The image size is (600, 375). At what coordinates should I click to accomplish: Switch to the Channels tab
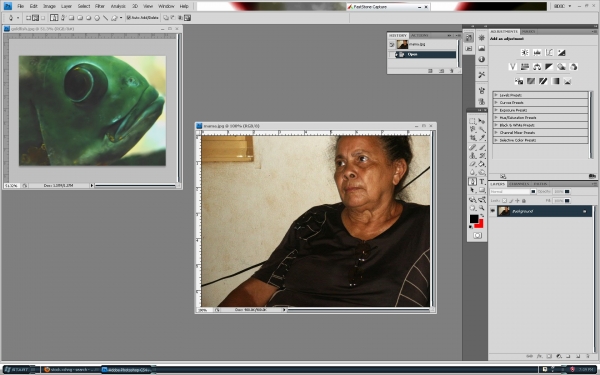click(x=519, y=184)
